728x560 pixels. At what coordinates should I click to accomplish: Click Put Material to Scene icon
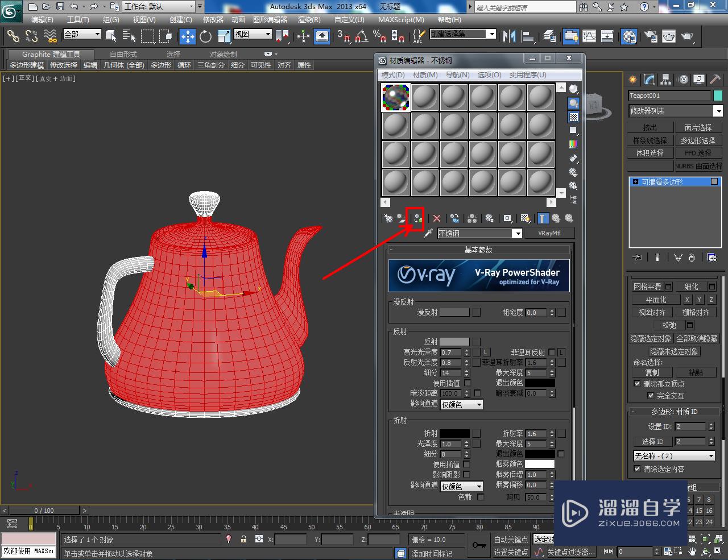(x=402, y=218)
